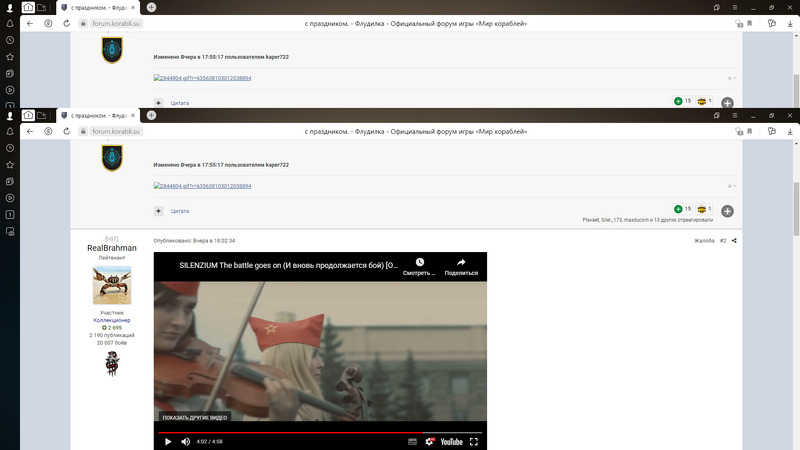Screen dimensions: 800x450
Task: Open YouTube player settings gear
Action: pos(430,441)
